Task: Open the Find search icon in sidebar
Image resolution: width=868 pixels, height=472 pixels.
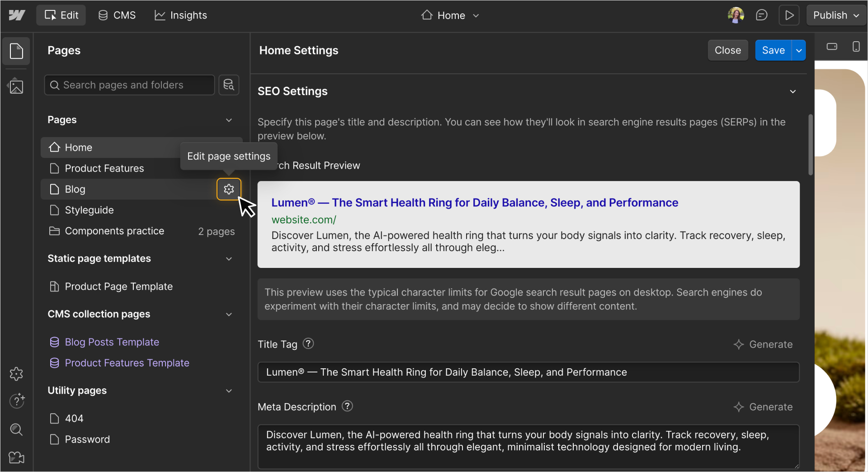Action: 16,429
